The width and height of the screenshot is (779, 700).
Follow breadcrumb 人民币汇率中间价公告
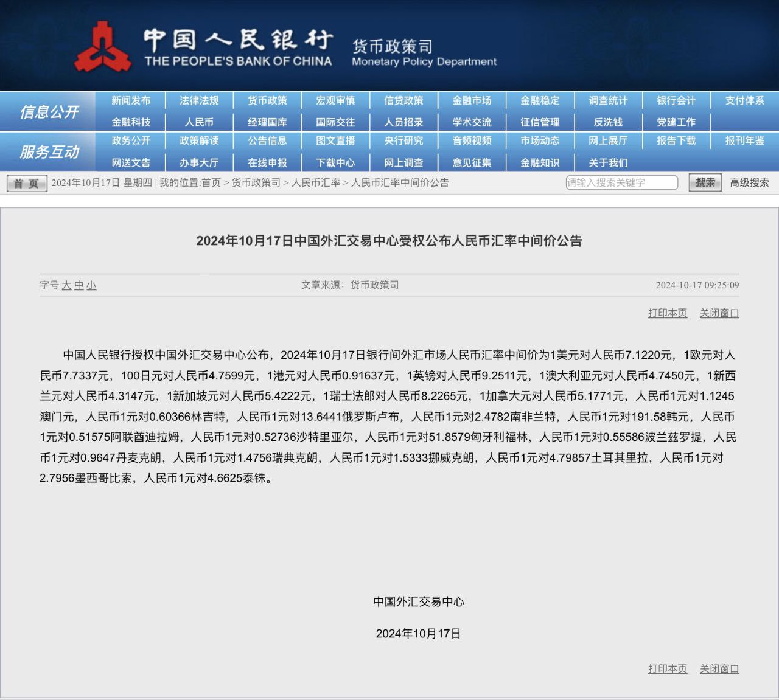click(x=400, y=182)
